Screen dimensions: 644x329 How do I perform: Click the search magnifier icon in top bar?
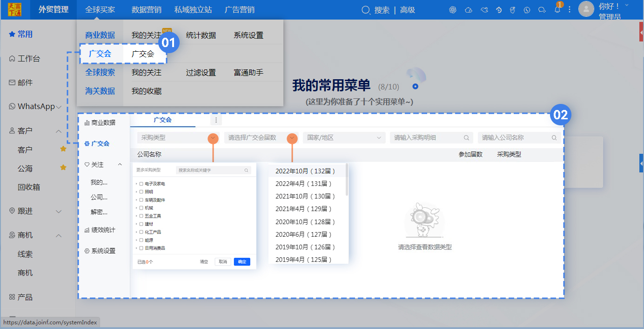point(366,10)
